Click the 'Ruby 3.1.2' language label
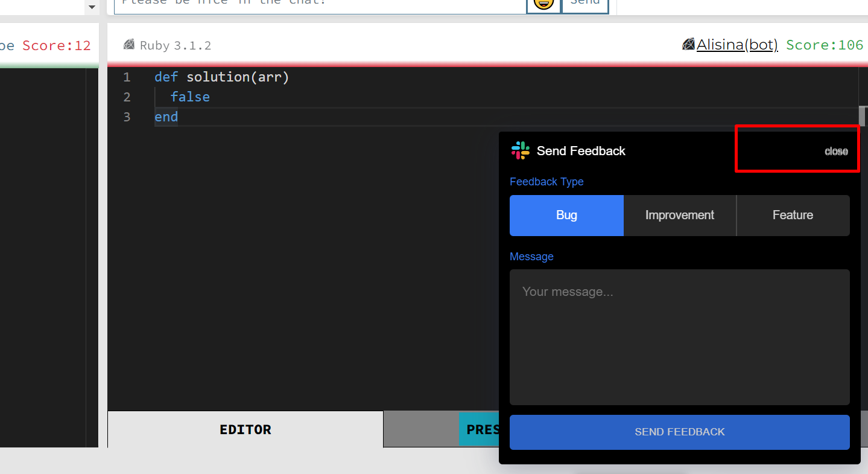 pos(176,45)
